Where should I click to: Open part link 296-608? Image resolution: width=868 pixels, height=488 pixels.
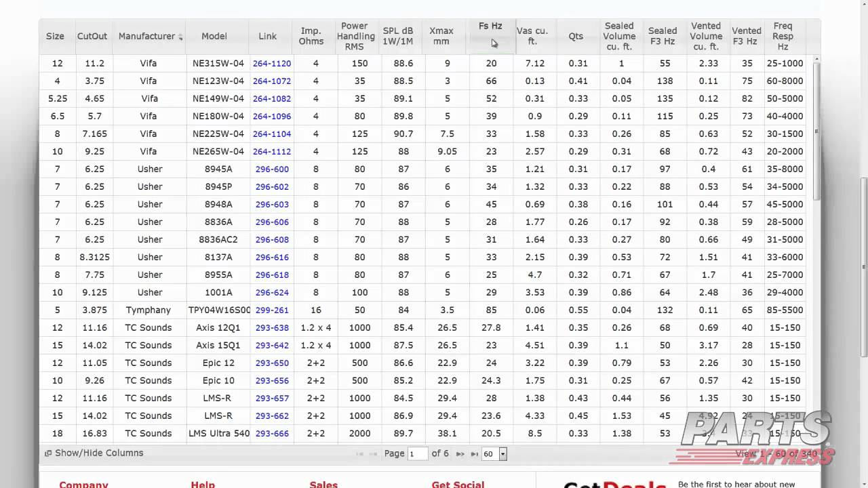click(272, 239)
